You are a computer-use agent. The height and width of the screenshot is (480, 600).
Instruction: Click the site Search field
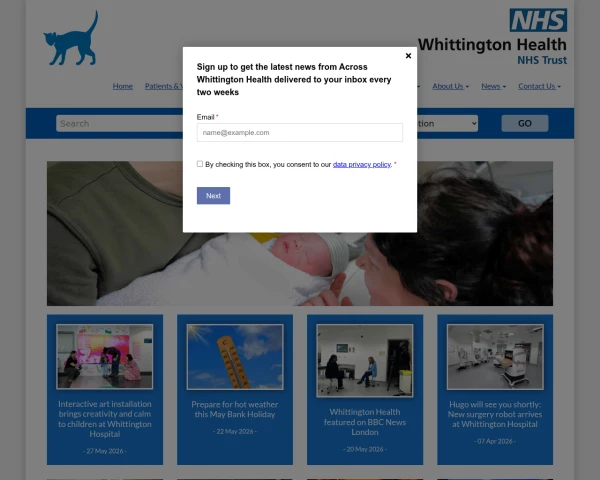click(119, 124)
